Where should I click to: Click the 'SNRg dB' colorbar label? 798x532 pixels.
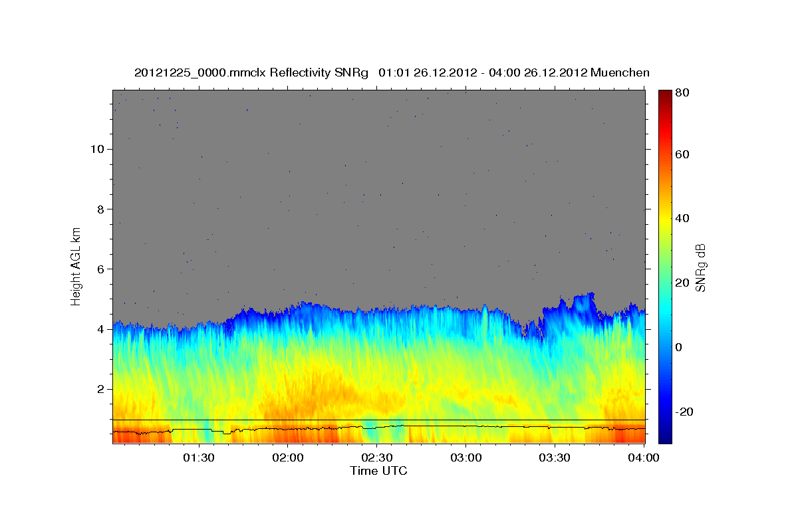[700, 267]
